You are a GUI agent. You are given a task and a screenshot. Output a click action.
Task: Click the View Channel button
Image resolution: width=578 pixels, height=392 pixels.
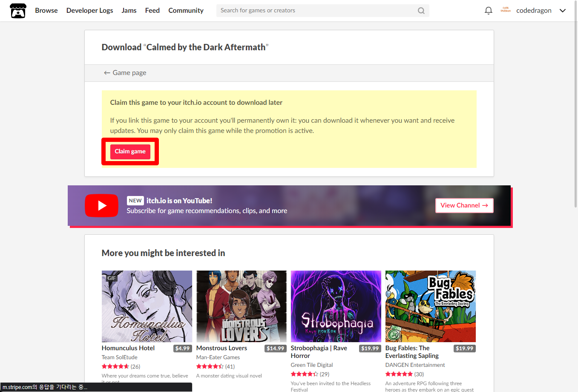[464, 205]
